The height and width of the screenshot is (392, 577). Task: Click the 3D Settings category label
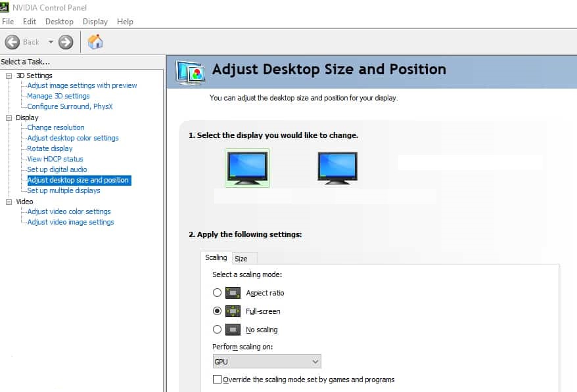tap(34, 76)
